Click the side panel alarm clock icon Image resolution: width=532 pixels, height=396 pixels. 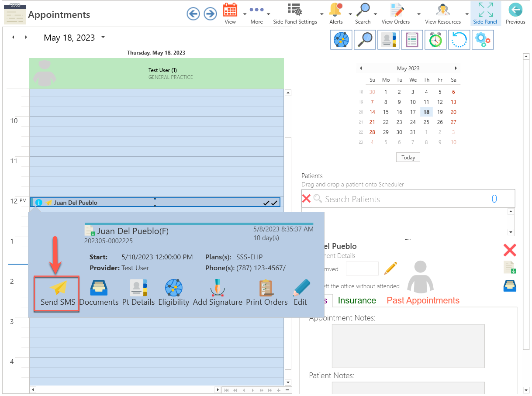pyautogui.click(x=435, y=40)
